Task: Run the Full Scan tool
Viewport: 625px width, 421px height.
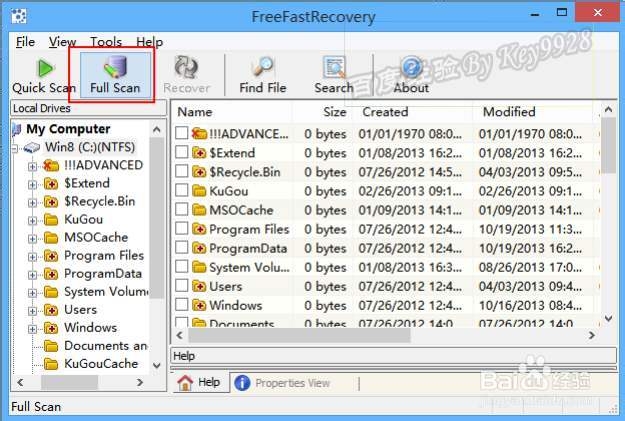Action: point(115,76)
